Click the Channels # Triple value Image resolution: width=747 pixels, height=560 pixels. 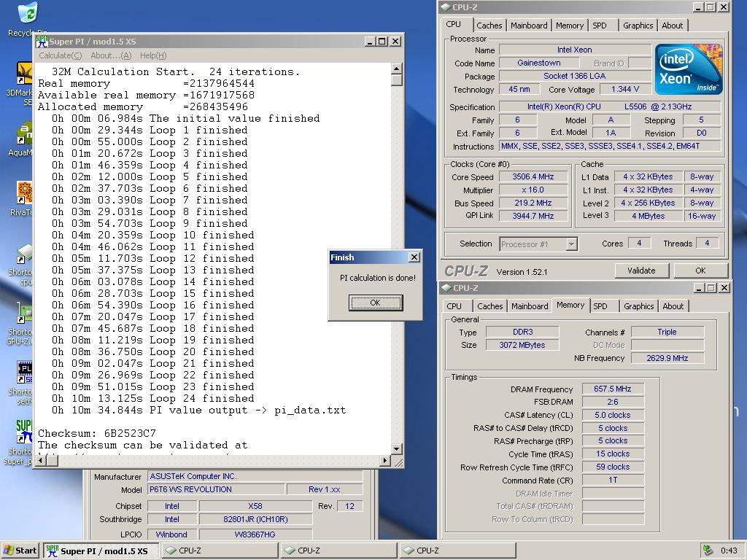tap(667, 332)
